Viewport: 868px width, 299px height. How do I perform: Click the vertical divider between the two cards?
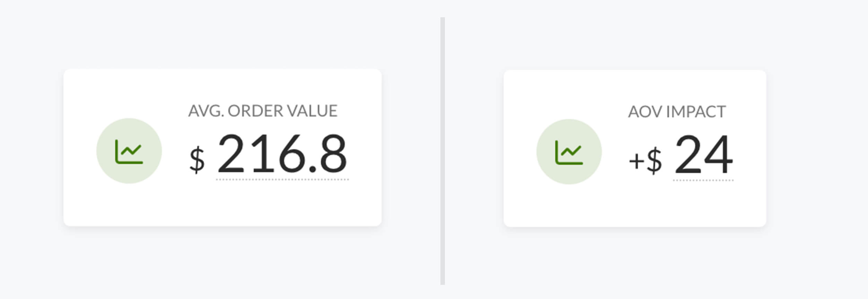coord(442,151)
